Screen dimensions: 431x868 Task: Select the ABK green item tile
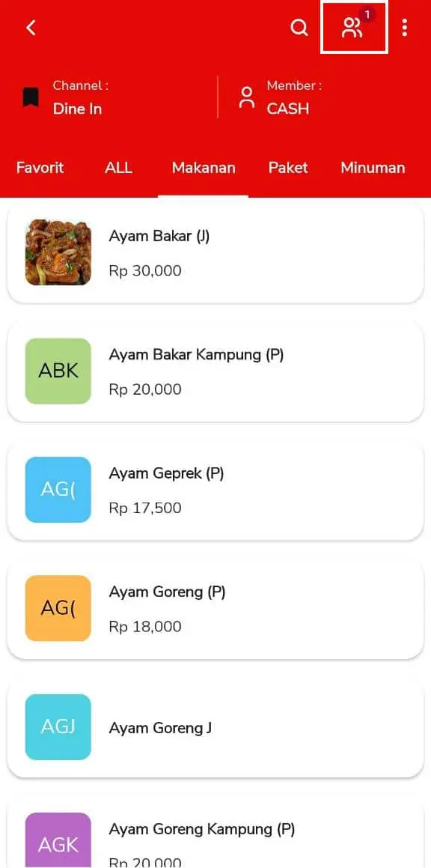click(x=58, y=371)
